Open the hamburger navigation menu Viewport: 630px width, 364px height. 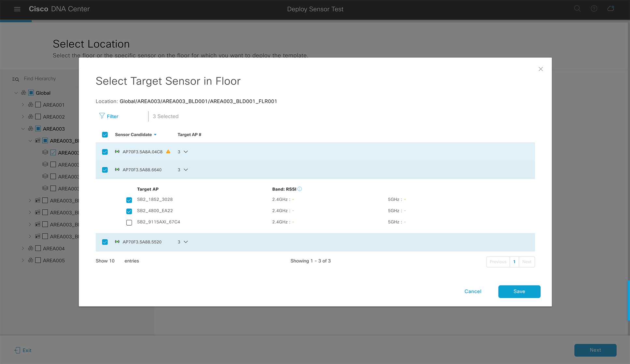pos(17,9)
